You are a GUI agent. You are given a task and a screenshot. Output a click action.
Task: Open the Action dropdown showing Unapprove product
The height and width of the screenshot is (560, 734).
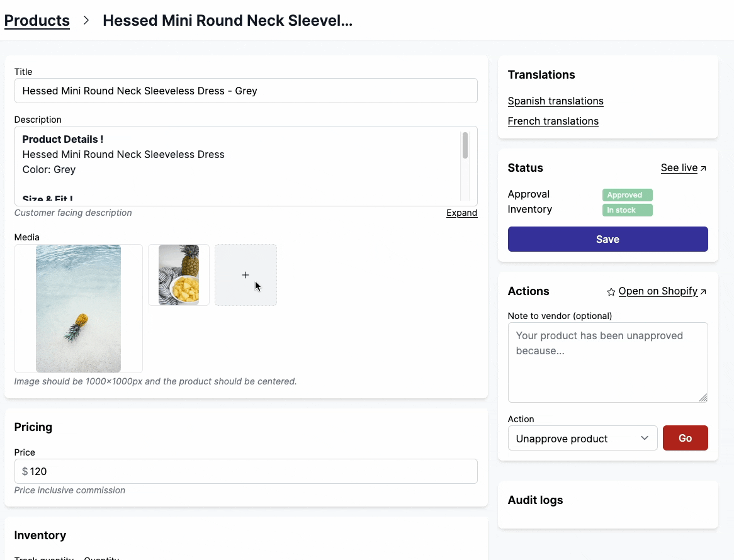(582, 438)
